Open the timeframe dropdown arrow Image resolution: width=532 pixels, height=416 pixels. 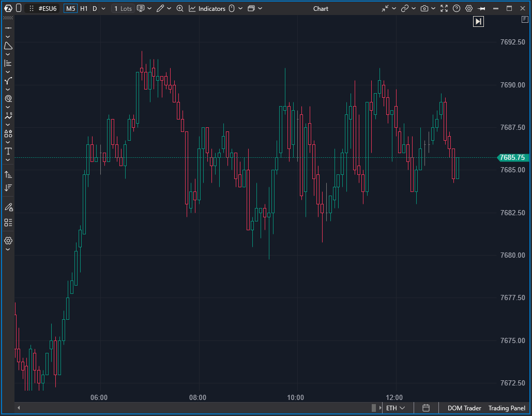[x=103, y=8]
